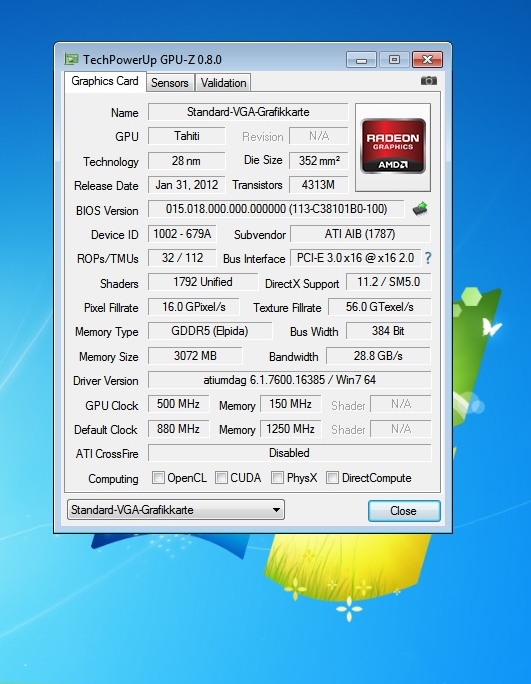531x684 pixels.
Task: Click Pixel Fillrate 16.0 GPixel/s value
Action: (194, 307)
